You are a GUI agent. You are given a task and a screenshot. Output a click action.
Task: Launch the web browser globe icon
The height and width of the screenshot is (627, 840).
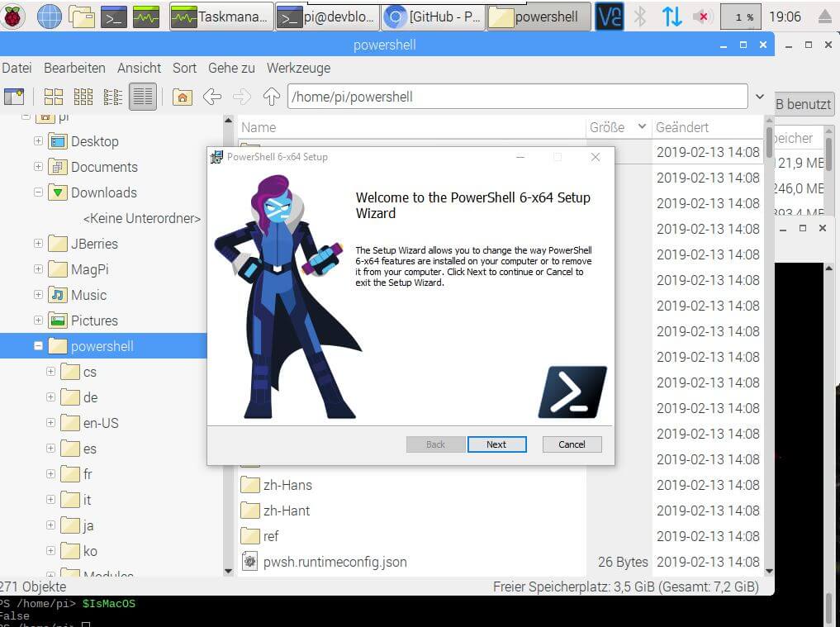pyautogui.click(x=50, y=16)
